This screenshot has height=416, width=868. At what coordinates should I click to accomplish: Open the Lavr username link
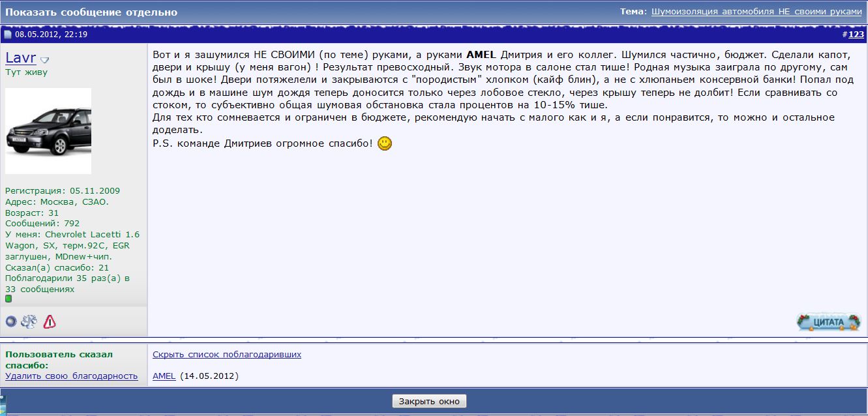[20, 57]
